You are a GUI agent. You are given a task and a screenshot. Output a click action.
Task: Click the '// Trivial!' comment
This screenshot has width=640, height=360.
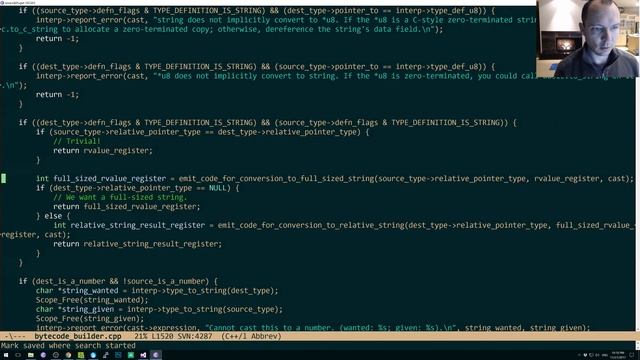77,141
